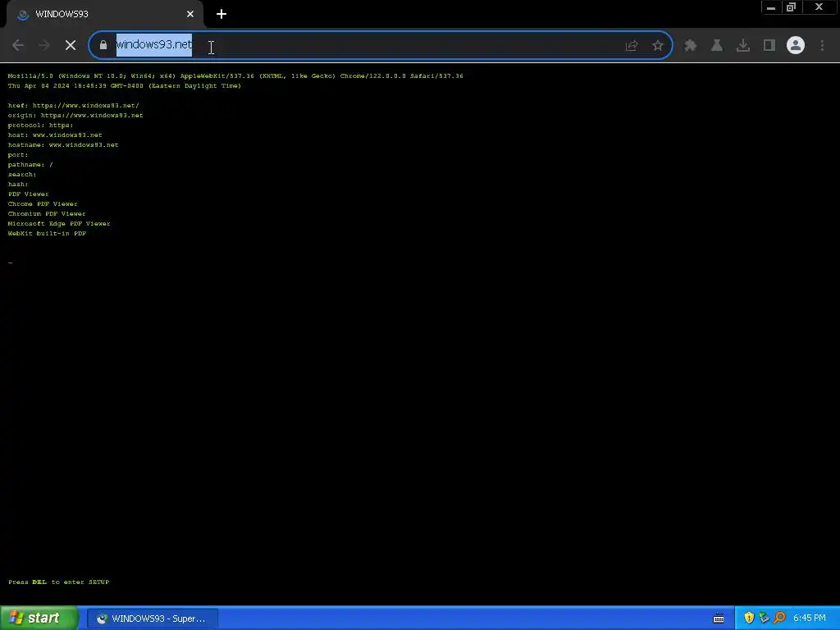
Task: Click the 'pathname: /' line
Action: (30, 164)
